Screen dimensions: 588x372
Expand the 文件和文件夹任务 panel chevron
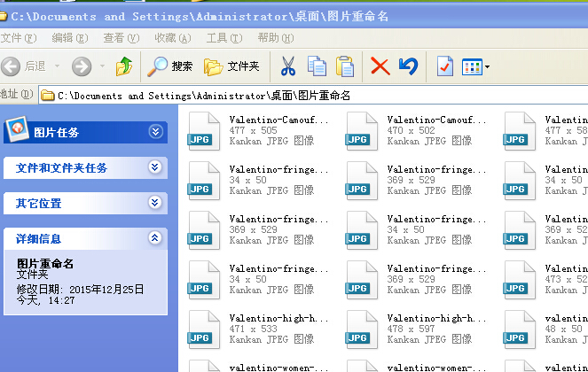pyautogui.click(x=154, y=167)
